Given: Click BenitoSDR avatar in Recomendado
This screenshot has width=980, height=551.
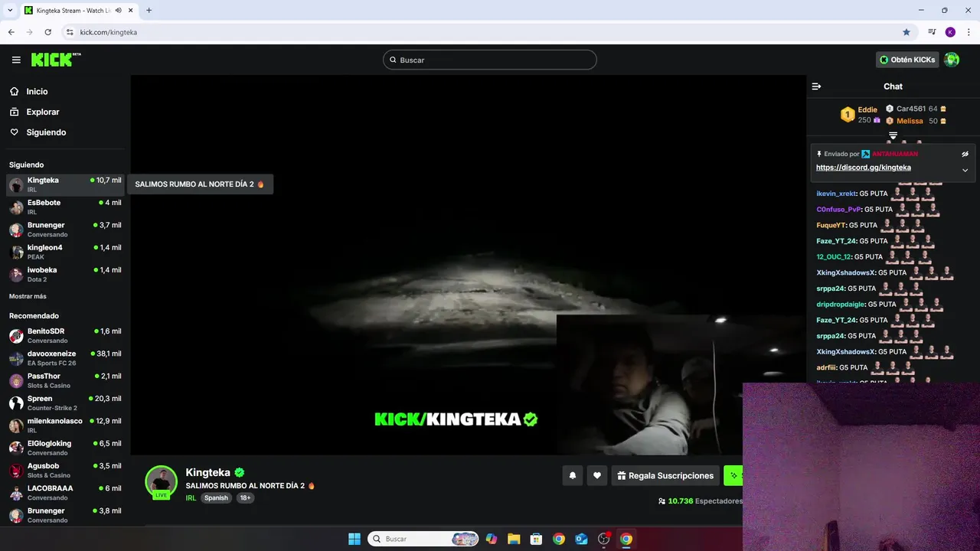Looking at the screenshot, I should [16, 336].
